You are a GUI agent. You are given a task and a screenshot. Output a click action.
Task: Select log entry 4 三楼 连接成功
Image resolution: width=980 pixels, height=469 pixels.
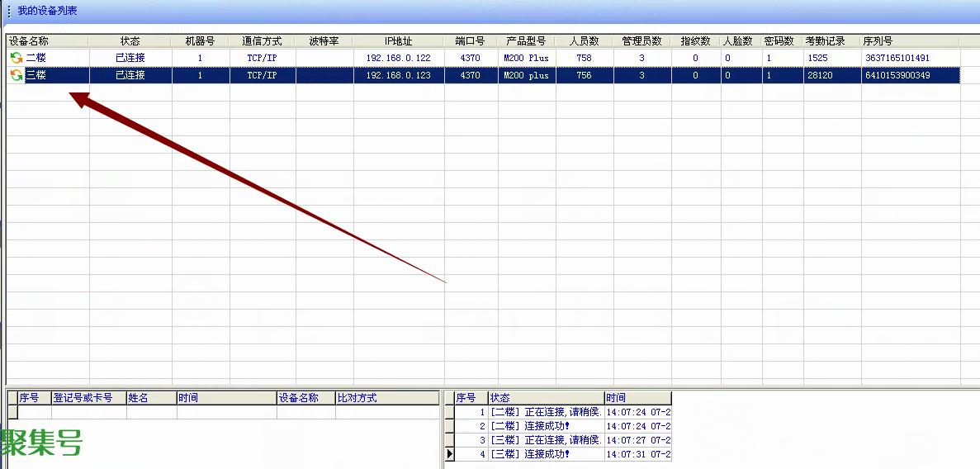click(545, 454)
